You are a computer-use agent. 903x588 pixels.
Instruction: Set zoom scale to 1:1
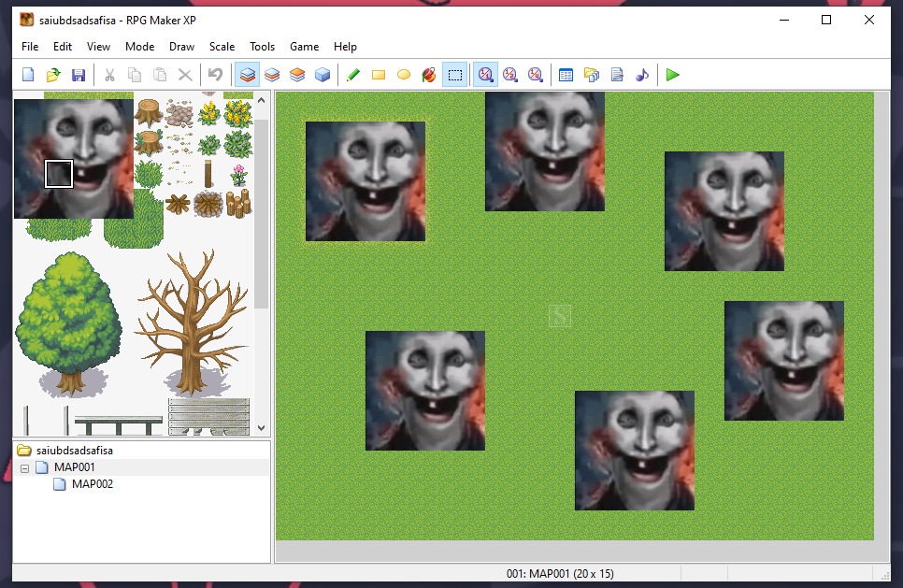(x=485, y=75)
